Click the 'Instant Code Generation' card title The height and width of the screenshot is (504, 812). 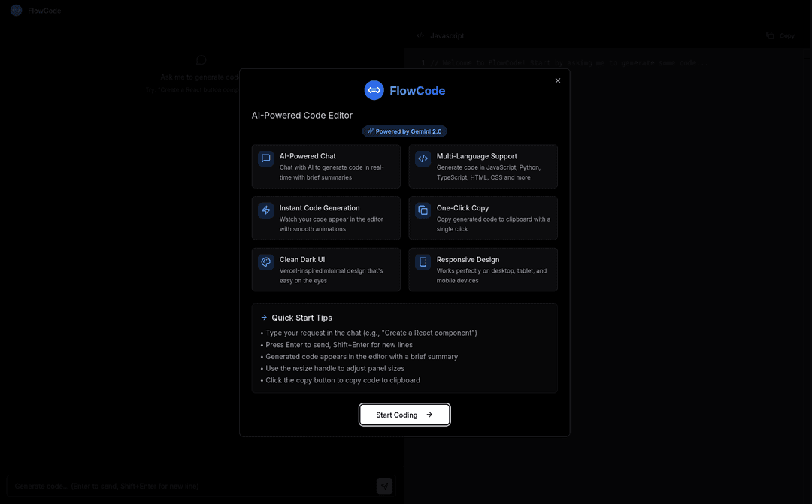(320, 208)
